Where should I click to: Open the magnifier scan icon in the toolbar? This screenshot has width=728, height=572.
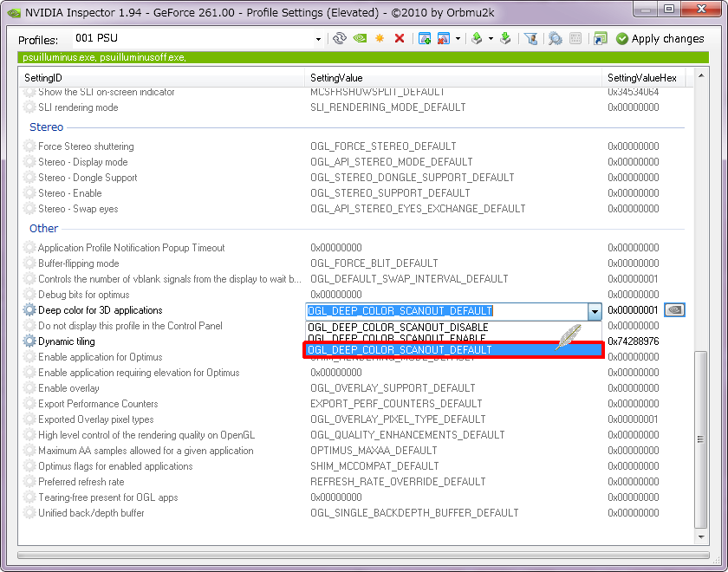tap(555, 38)
